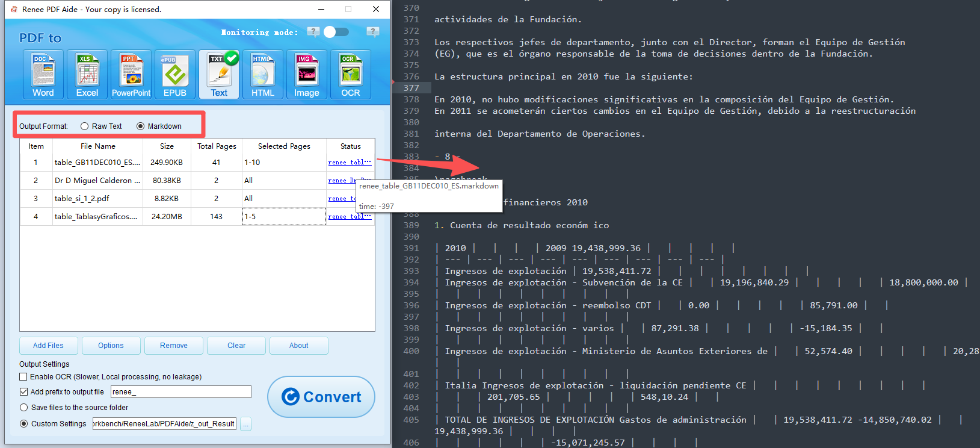Click the Status column header
The width and height of the screenshot is (980, 448).
(x=351, y=146)
